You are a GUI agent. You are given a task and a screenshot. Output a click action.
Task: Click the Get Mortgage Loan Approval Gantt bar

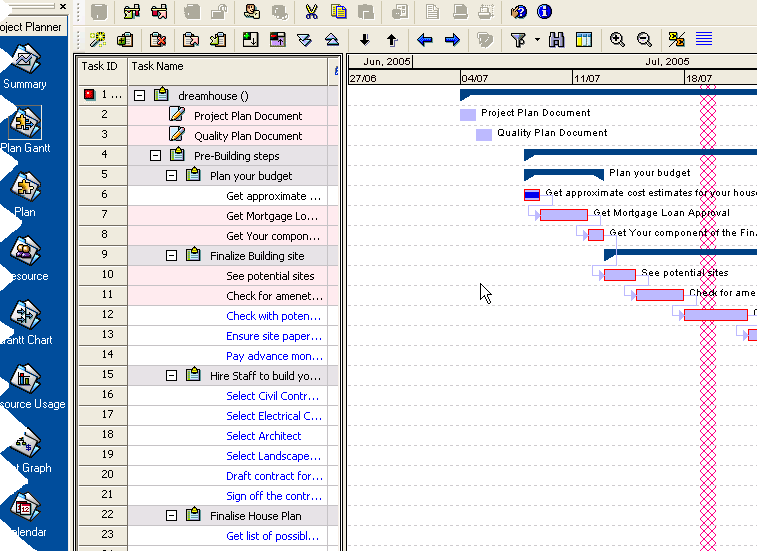click(564, 215)
